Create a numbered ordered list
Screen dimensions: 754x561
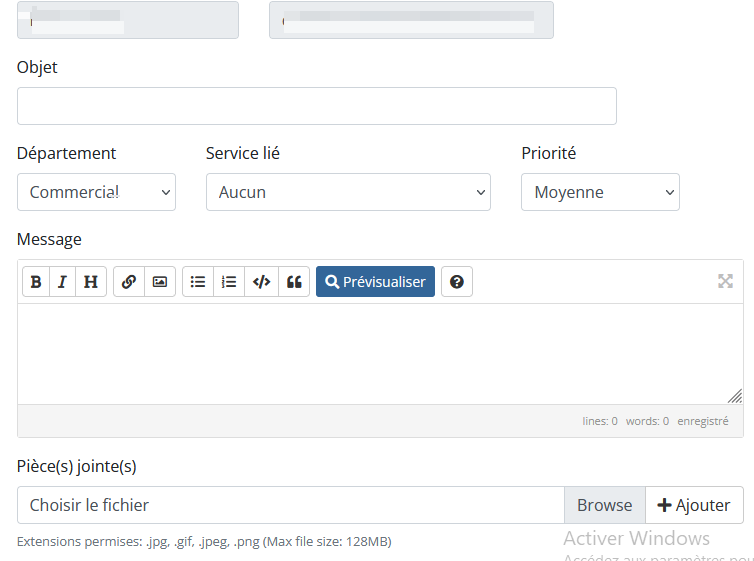pos(229,282)
